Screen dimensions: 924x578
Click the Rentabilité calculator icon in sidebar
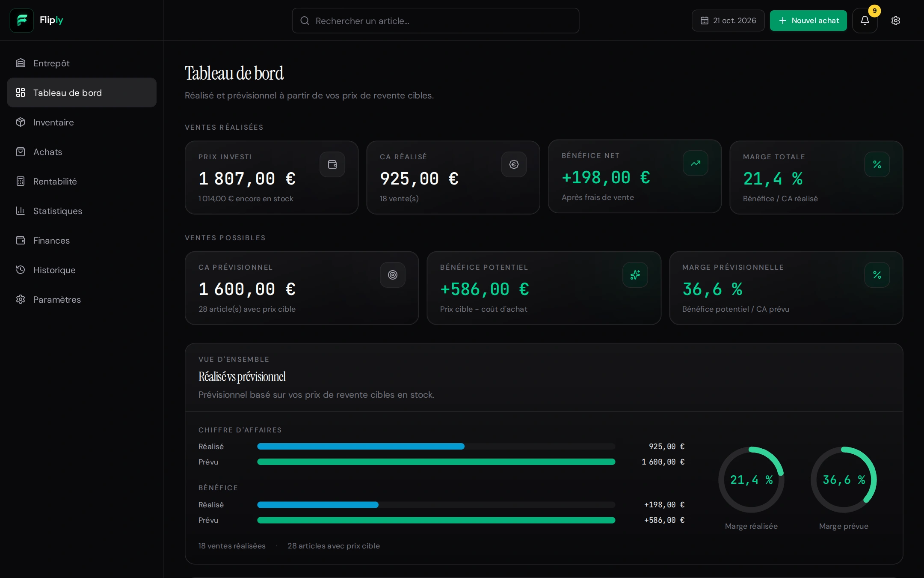tap(21, 181)
